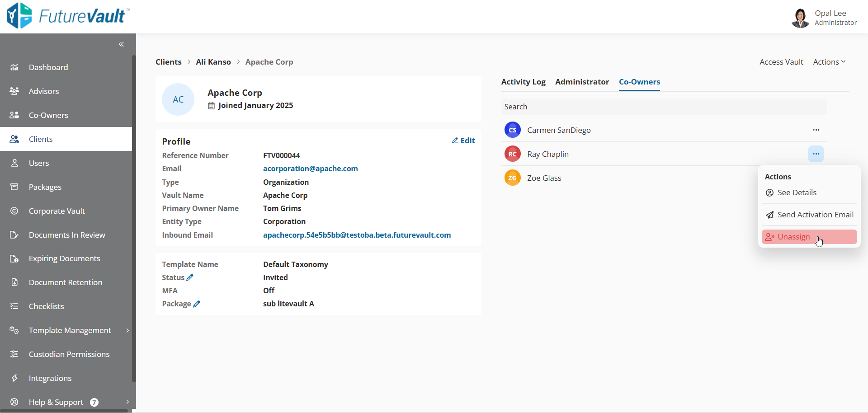The width and height of the screenshot is (868, 413).
Task: Go to Ali Kanso in the breadcrumb
Action: [x=213, y=62]
